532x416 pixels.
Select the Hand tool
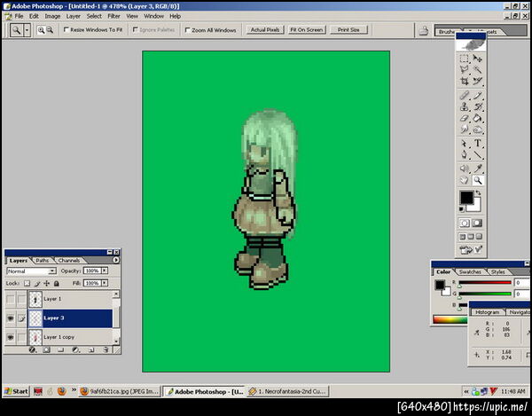point(464,180)
